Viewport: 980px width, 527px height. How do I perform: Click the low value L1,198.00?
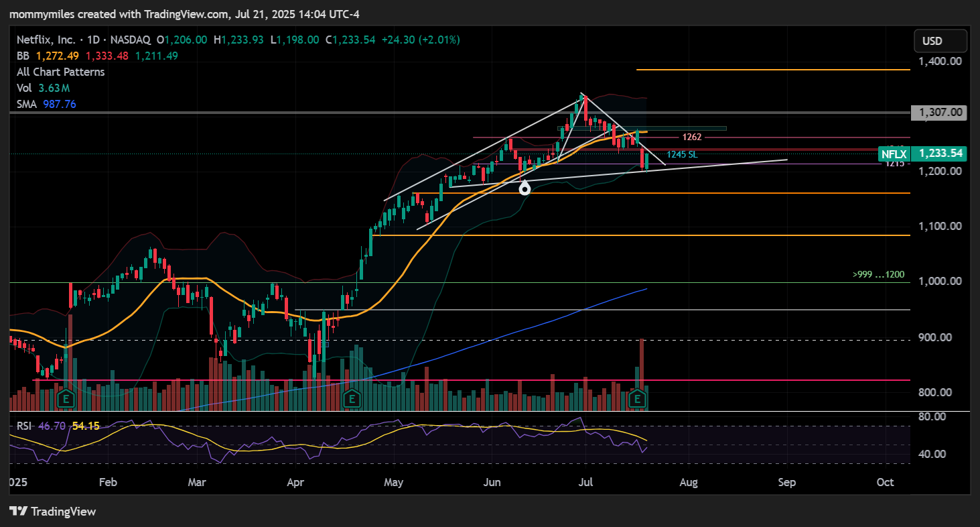[x=295, y=40]
